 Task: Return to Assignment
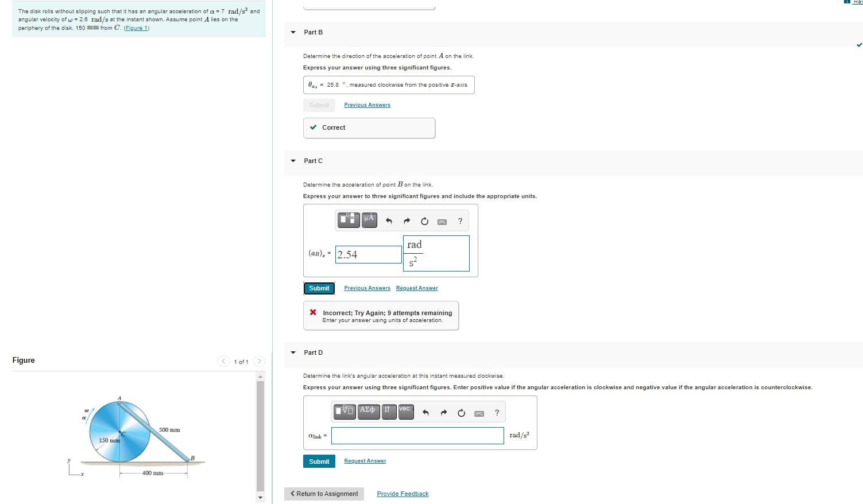click(x=324, y=494)
